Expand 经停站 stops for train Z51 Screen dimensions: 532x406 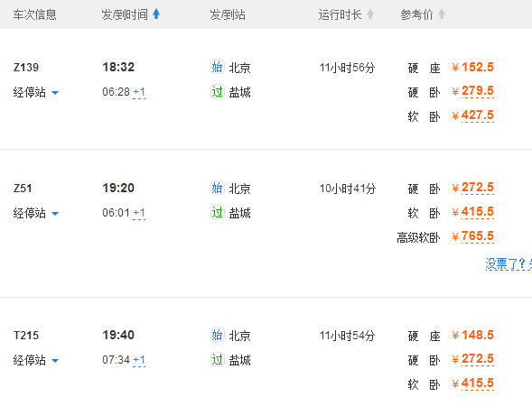pos(36,213)
